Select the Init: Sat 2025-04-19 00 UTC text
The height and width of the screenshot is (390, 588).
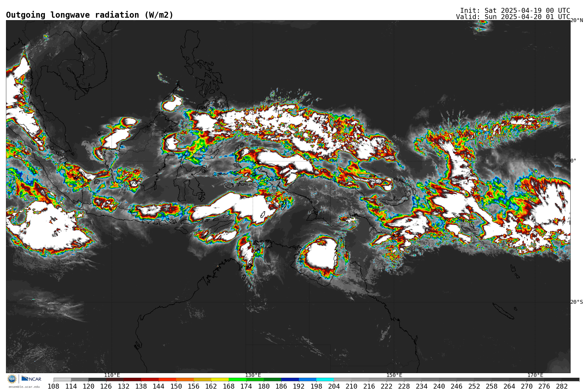pos(515,10)
